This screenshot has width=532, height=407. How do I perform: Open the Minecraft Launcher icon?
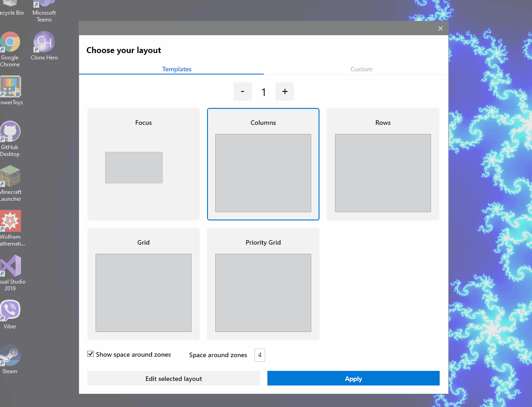[10, 177]
